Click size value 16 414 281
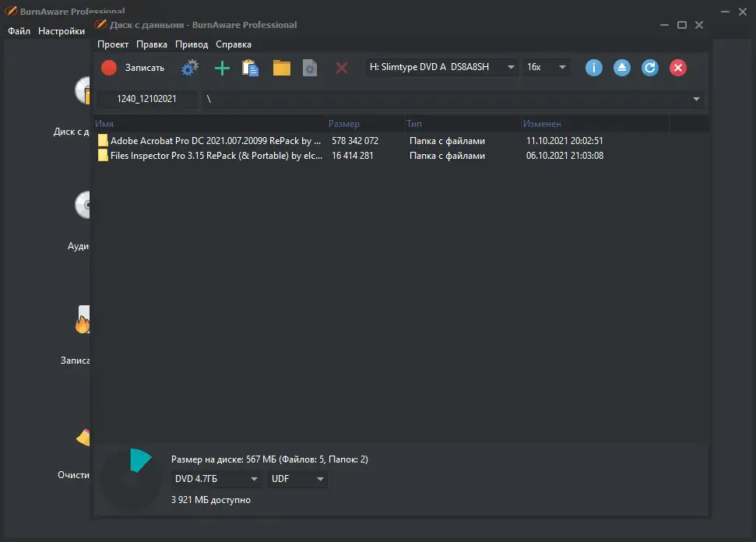The image size is (756, 542). pyautogui.click(x=353, y=156)
